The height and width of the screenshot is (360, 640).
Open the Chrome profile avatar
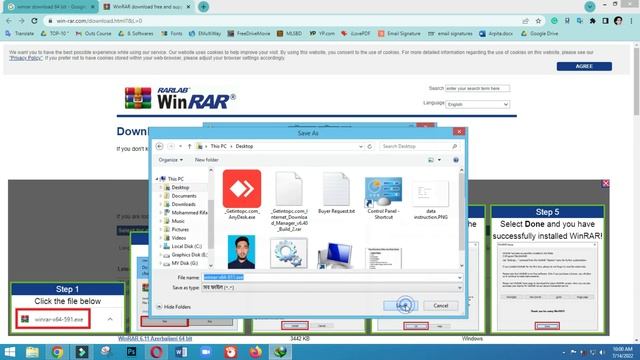click(x=618, y=21)
